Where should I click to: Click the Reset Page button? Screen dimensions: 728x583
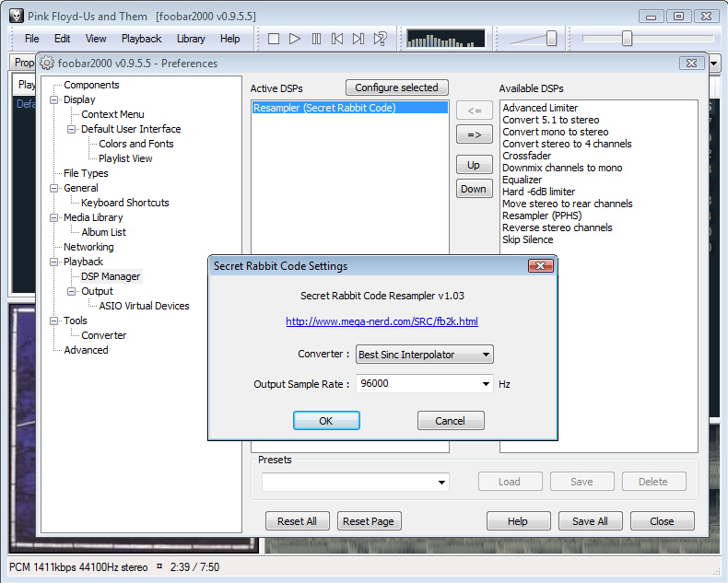pyautogui.click(x=369, y=521)
